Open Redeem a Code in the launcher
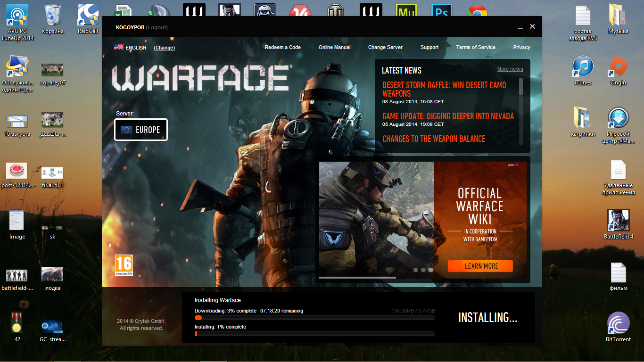The height and width of the screenshot is (362, 644). click(x=283, y=47)
